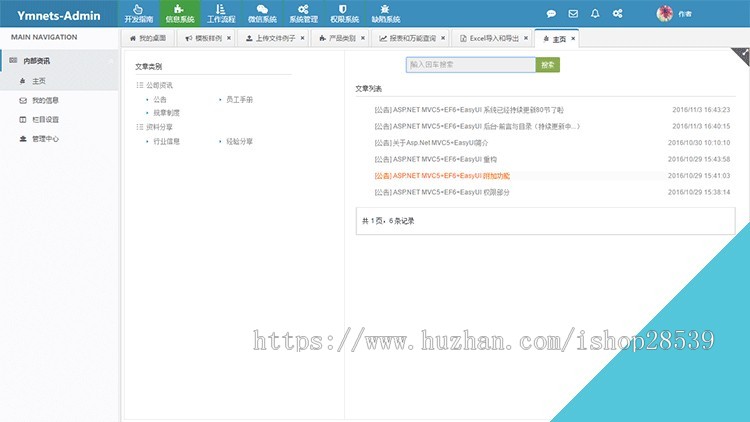Click the 文章列表 heading
The height and width of the screenshot is (422, 750).
click(x=368, y=89)
